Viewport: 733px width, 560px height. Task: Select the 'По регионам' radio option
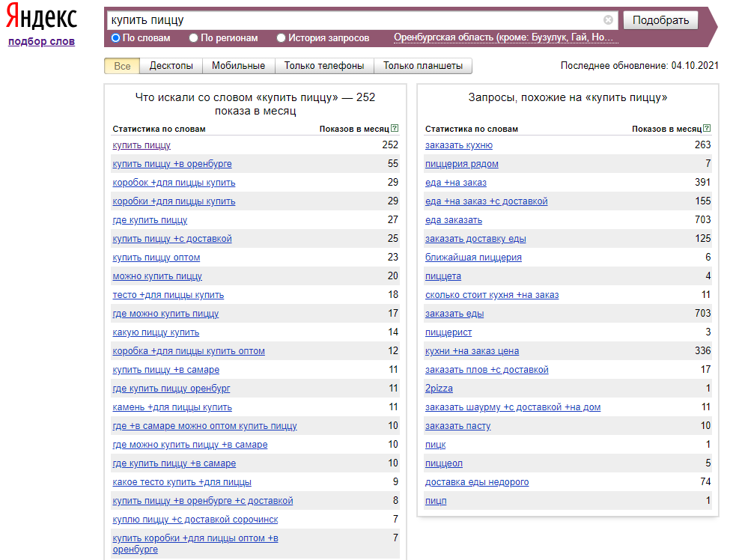(194, 37)
